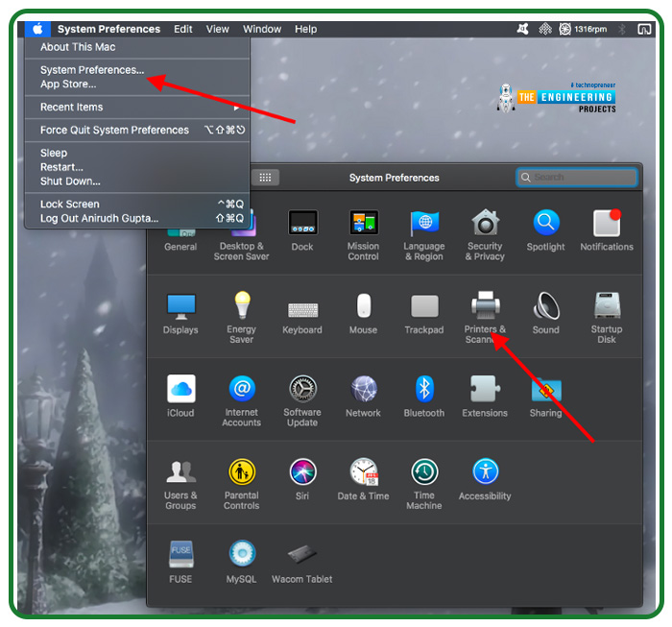Viewport: 672px width, 627px height.
Task: Open Startup Disk pane
Action: tap(607, 318)
